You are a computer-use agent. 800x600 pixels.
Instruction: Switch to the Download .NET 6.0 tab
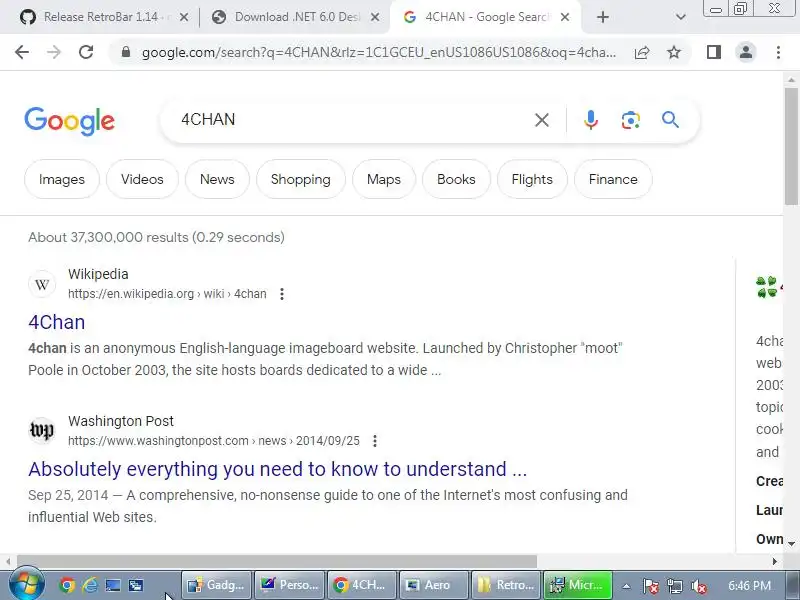296,17
